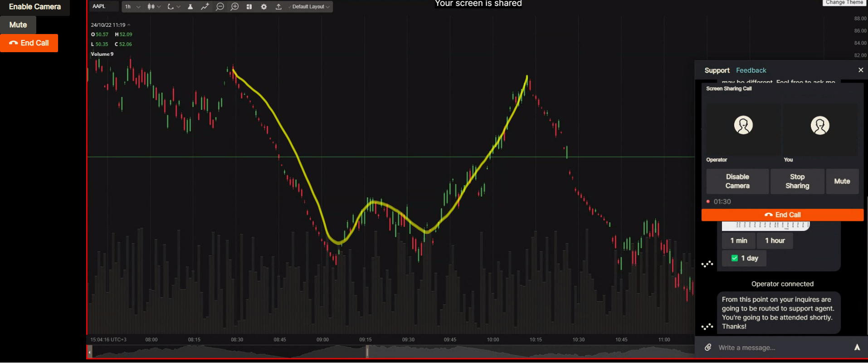This screenshot has height=363, width=868.
Task: Close the support chat panel
Action: point(861,70)
